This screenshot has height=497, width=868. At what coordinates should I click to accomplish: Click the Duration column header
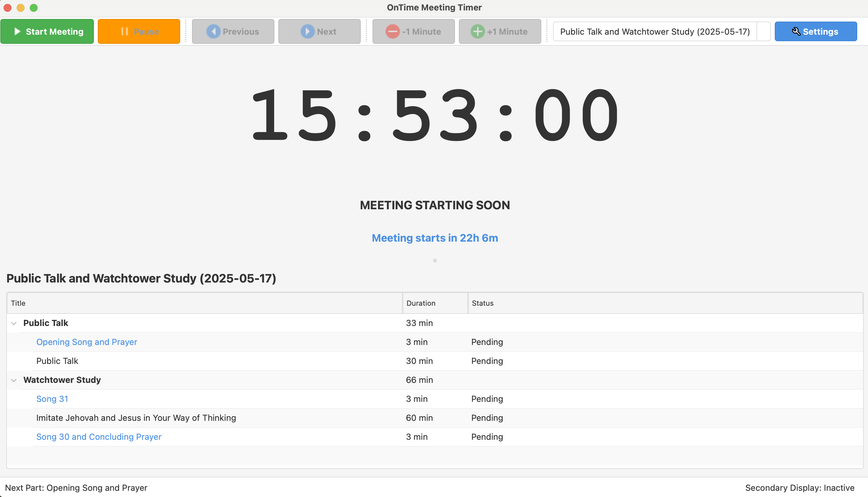point(435,303)
